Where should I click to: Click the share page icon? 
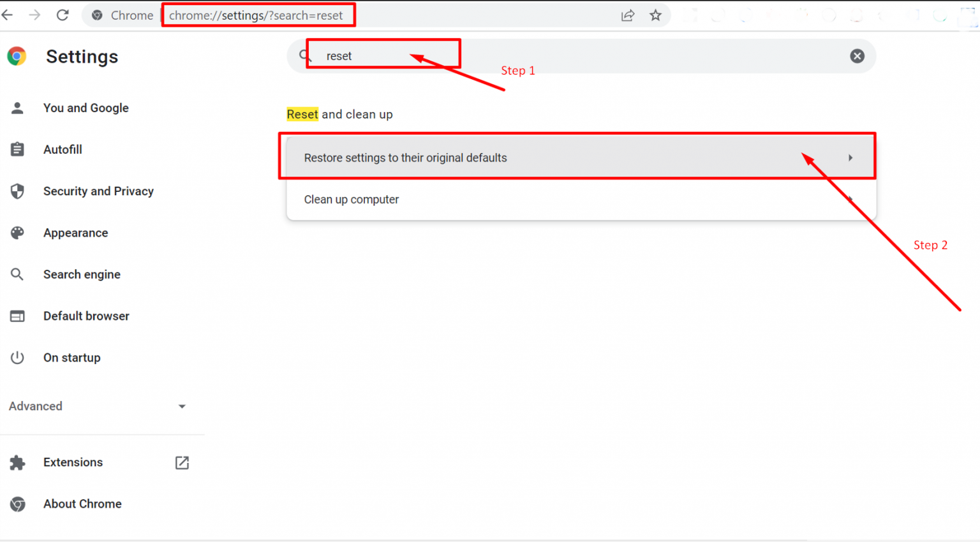628,16
